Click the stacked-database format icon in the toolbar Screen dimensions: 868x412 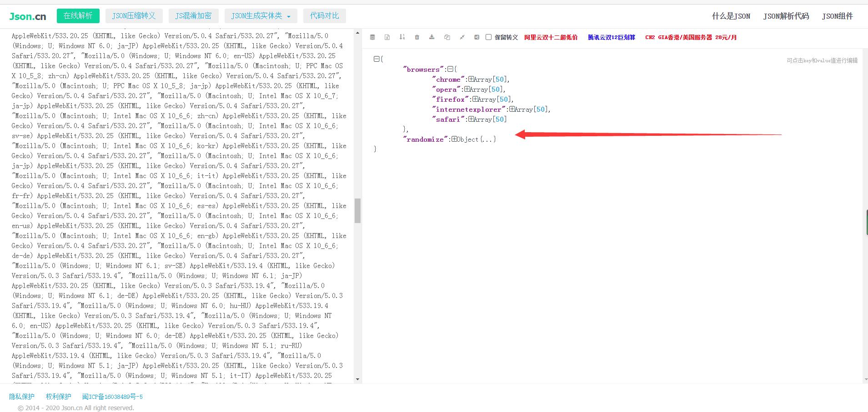click(372, 37)
